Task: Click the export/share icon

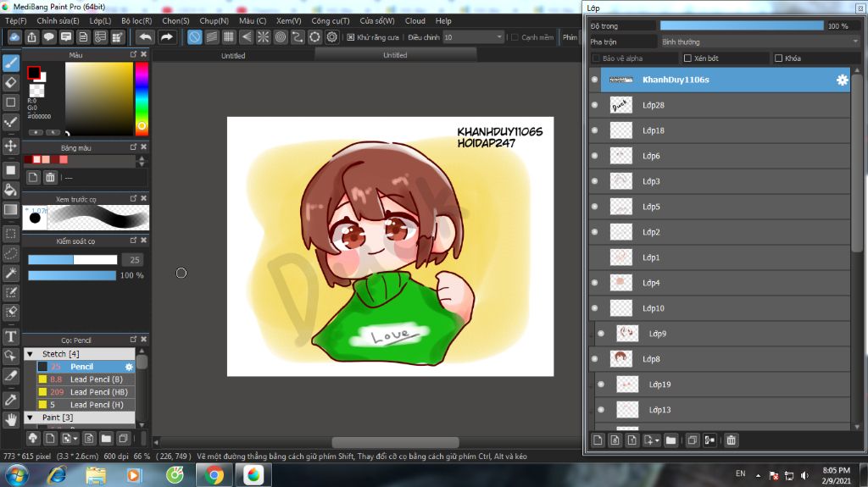Action: coord(31,37)
